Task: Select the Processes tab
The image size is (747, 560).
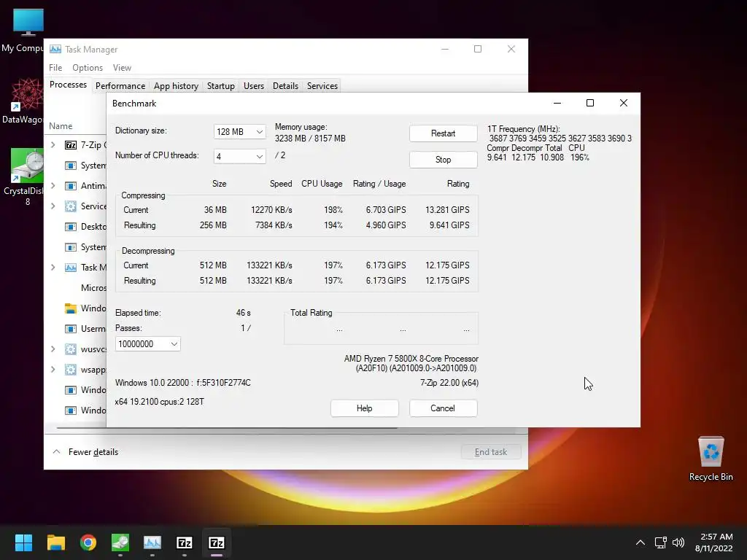Action: 68,85
